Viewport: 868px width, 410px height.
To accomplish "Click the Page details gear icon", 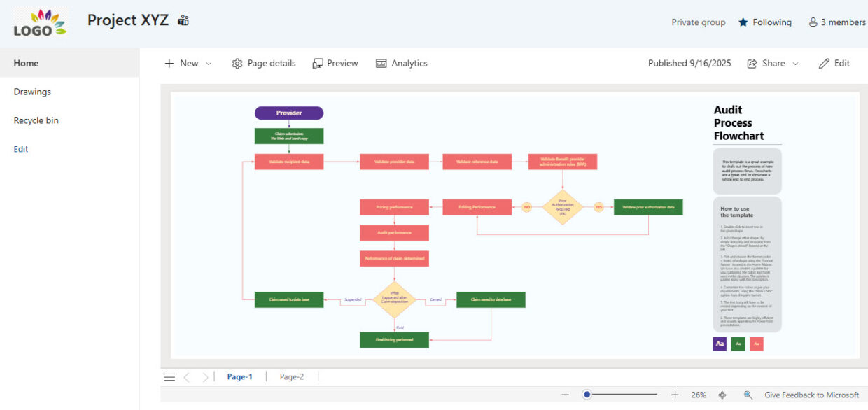I will (237, 64).
